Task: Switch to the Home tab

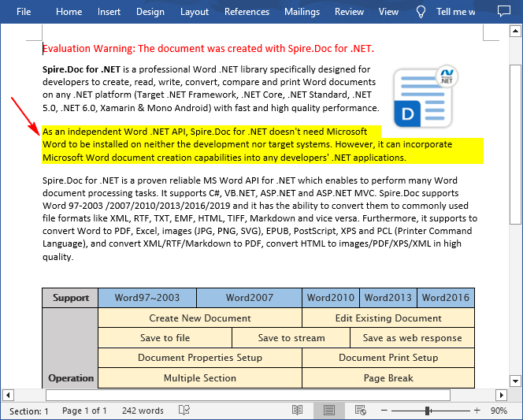Action: [x=69, y=12]
